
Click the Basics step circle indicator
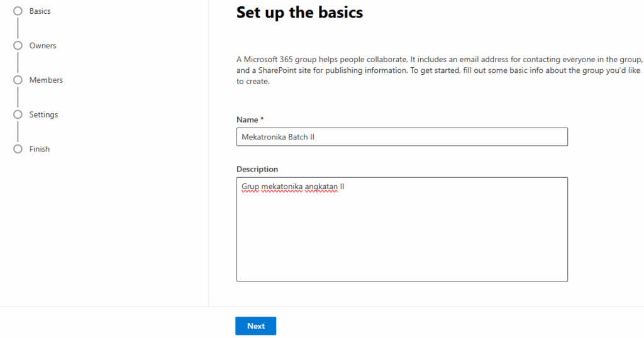[18, 11]
